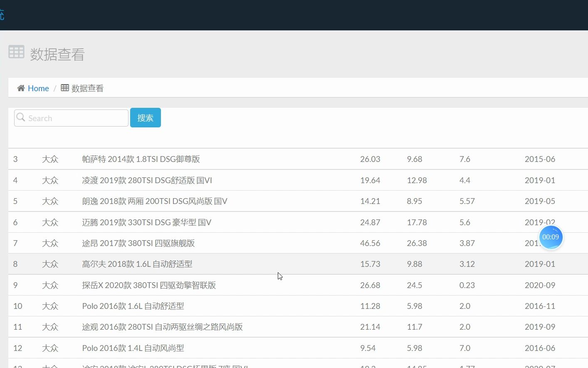Click value 24.5
588x368 pixels.
tap(415, 285)
